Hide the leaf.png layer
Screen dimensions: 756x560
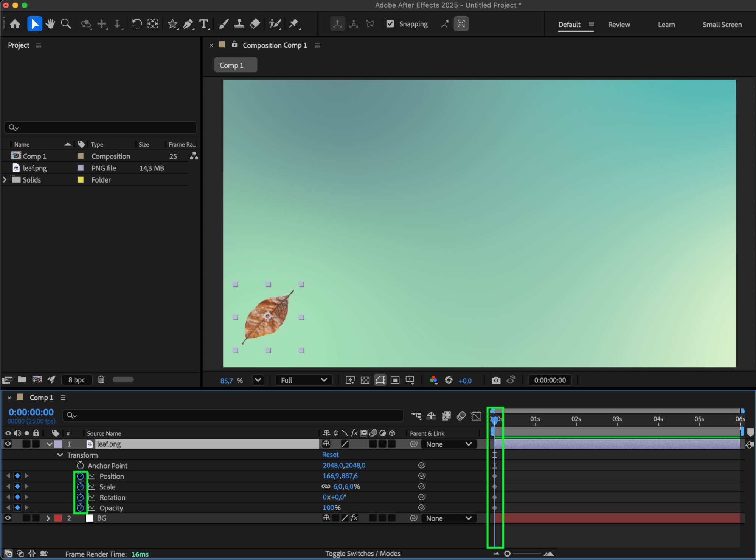[8, 444]
